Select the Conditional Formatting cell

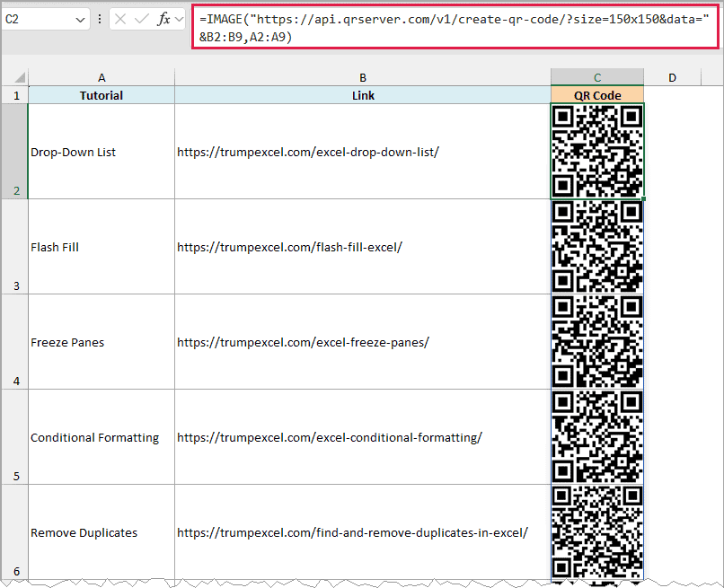(102, 437)
